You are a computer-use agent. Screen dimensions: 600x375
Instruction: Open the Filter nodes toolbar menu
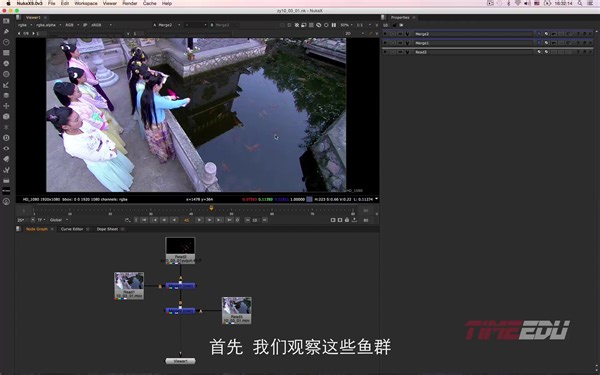click(6, 74)
